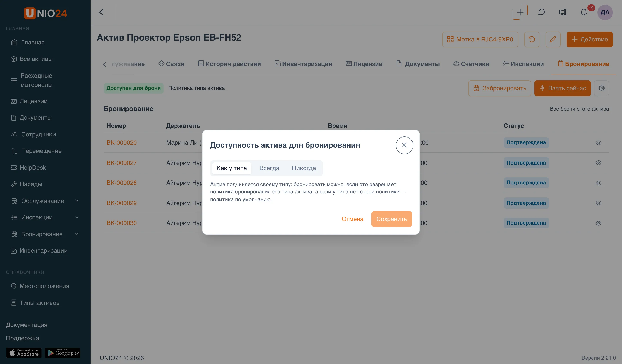Viewport: 622px width, 364px height.
Task: View booking BK-000028 via eye icon
Action: click(598, 183)
